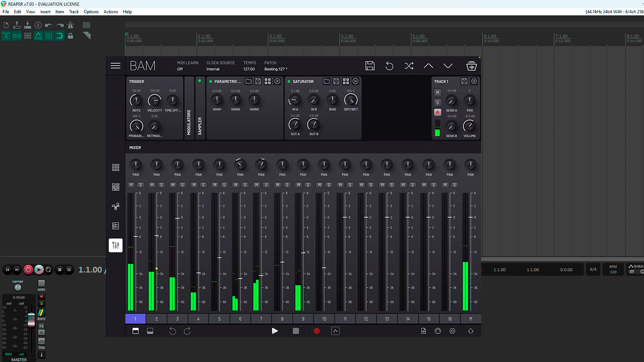Randomize patch with the shuffle icon
The width and height of the screenshot is (644, 362).
click(x=409, y=66)
